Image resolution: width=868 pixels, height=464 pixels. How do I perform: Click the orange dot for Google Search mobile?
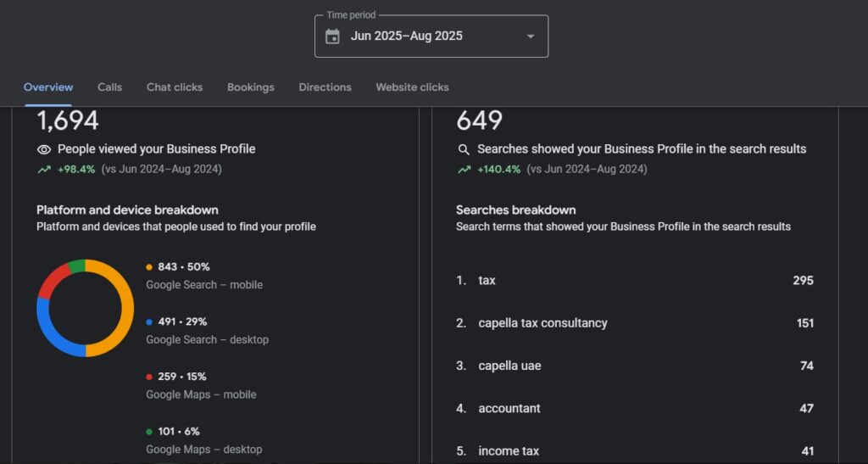coord(149,267)
